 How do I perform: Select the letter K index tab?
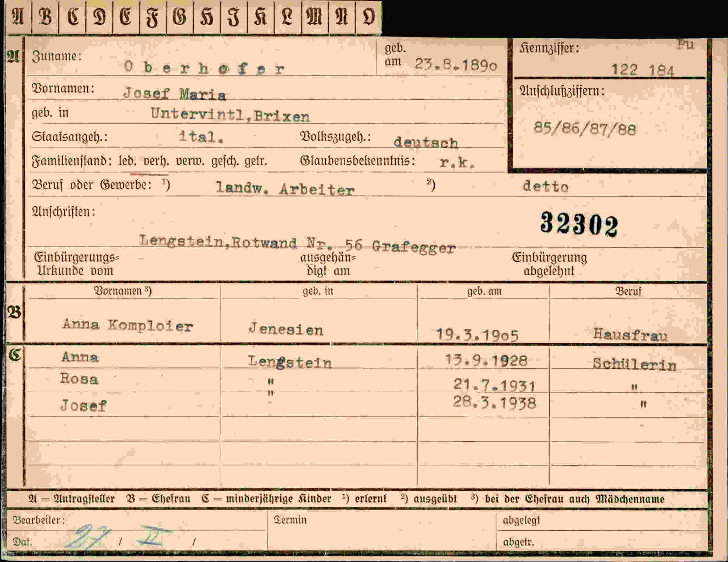point(261,17)
